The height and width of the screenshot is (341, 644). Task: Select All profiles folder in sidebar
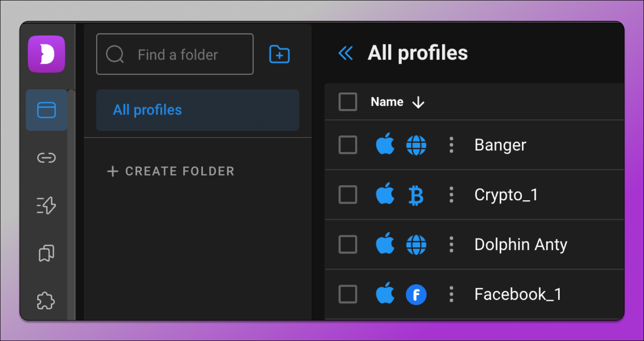coord(198,110)
